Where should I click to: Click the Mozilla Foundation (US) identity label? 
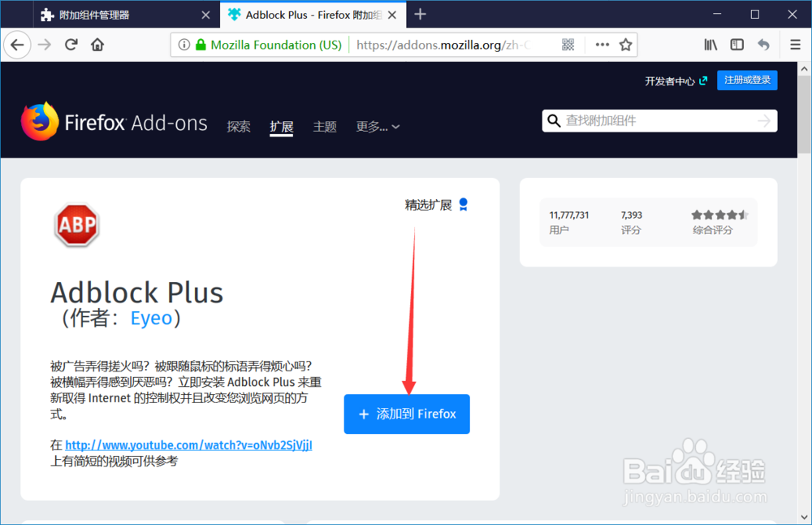tap(276, 45)
